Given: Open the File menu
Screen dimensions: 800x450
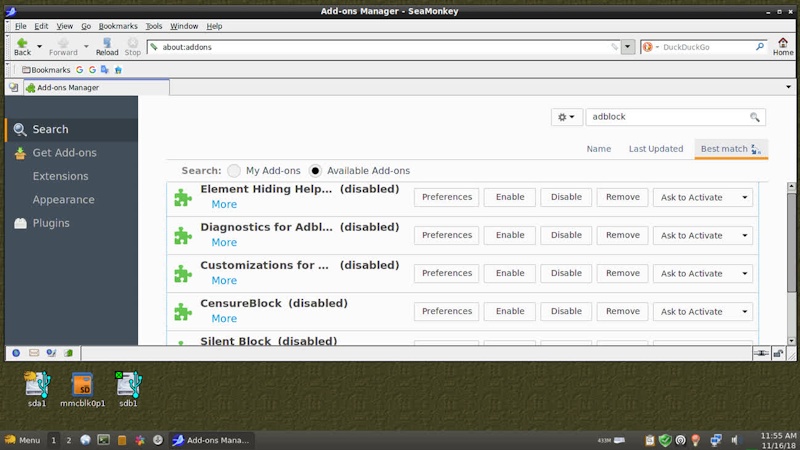Looking at the screenshot, I should (x=20, y=26).
